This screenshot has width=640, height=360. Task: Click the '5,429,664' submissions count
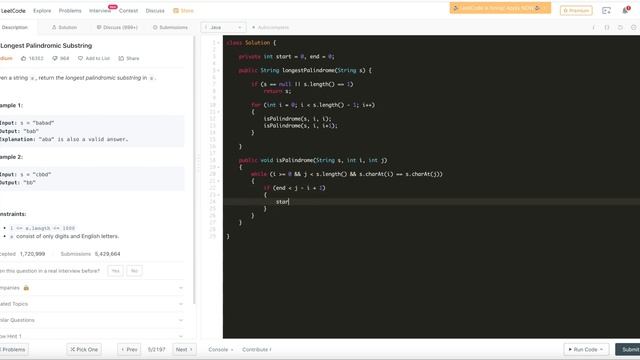click(107, 254)
